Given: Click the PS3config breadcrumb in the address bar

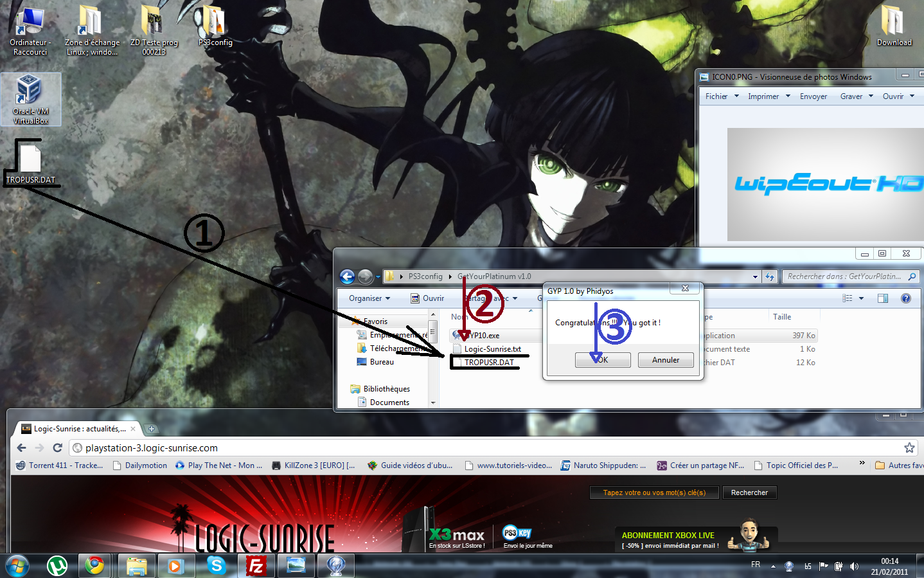Looking at the screenshot, I should point(425,276).
